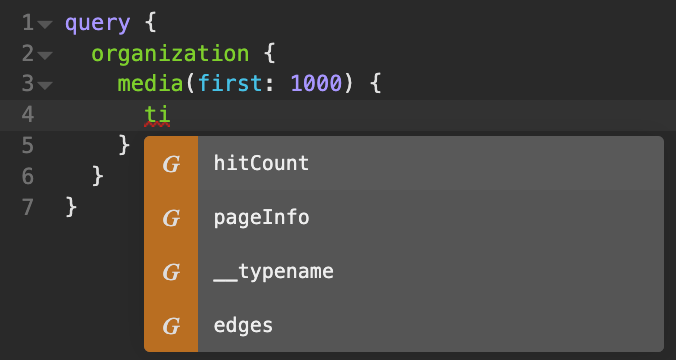Pick edges from autocomplete list

click(x=404, y=326)
